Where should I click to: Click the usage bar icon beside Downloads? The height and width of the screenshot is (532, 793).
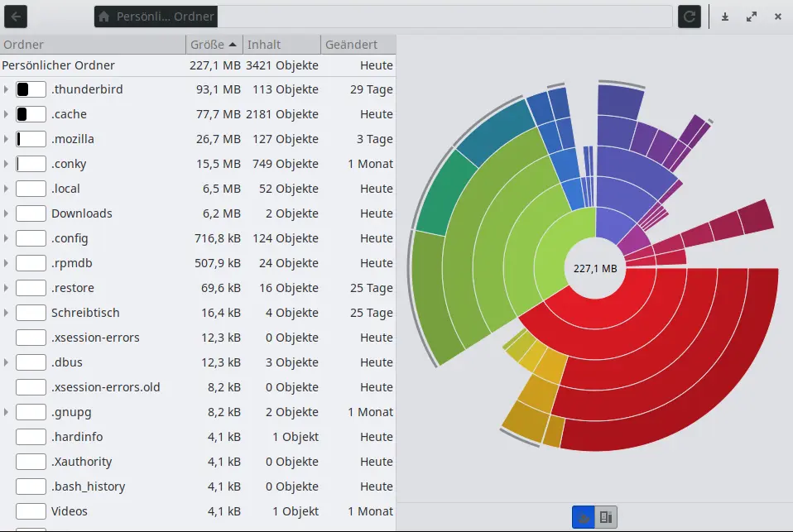(x=31, y=213)
